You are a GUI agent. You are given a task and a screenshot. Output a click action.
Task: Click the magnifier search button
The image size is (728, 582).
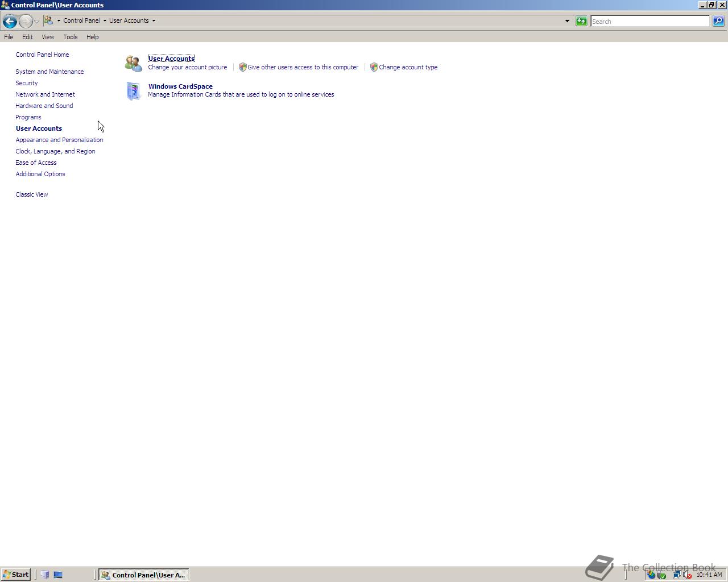[x=718, y=21]
